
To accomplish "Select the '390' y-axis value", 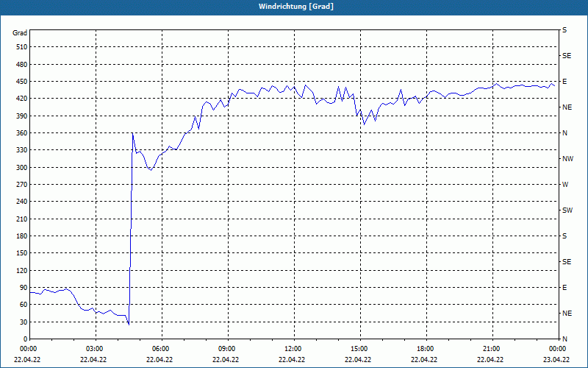I will pos(22,116).
